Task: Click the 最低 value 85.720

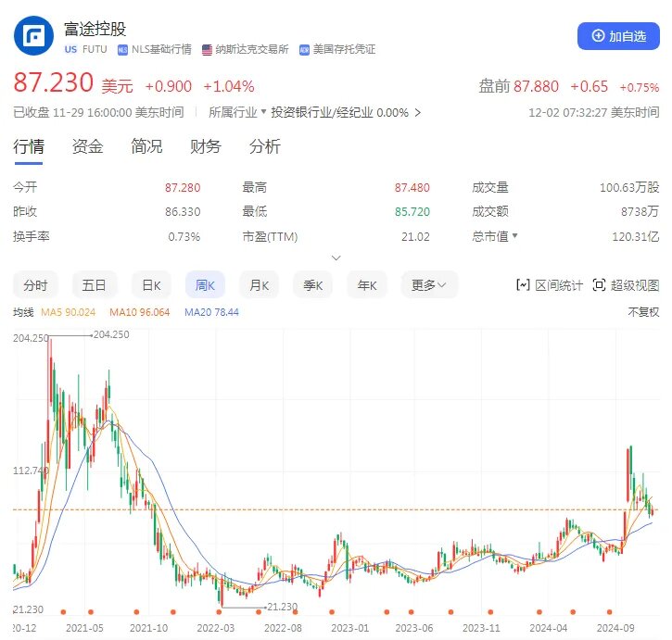Action: [412, 211]
